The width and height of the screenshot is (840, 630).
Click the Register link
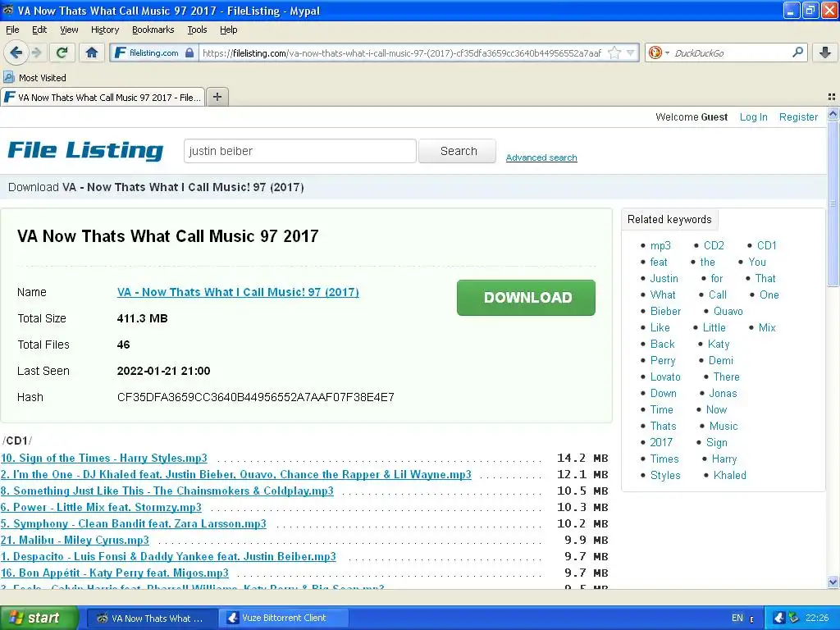[x=798, y=116]
